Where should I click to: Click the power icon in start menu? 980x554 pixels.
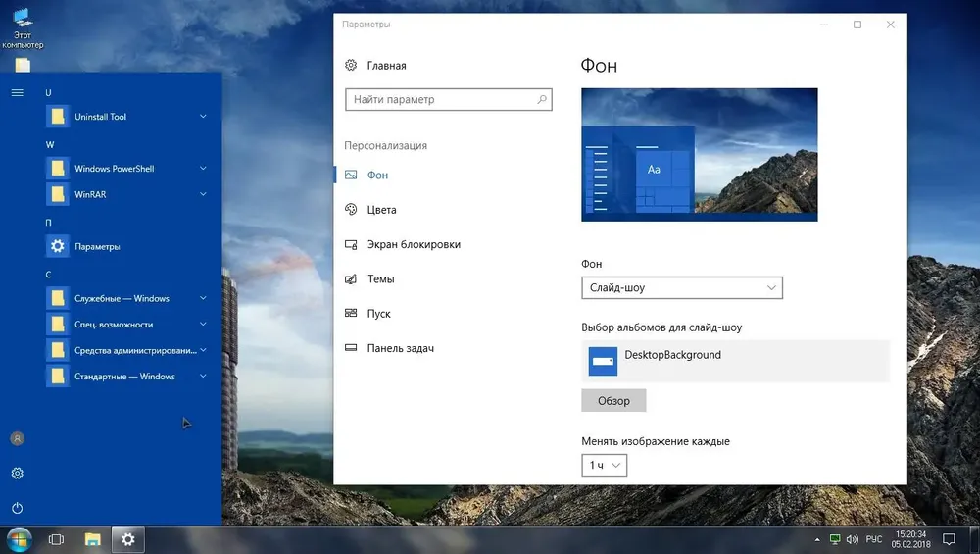tap(17, 508)
